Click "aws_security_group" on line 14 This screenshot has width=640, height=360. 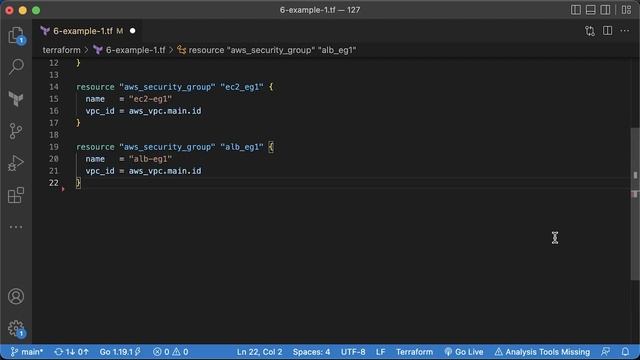167,87
